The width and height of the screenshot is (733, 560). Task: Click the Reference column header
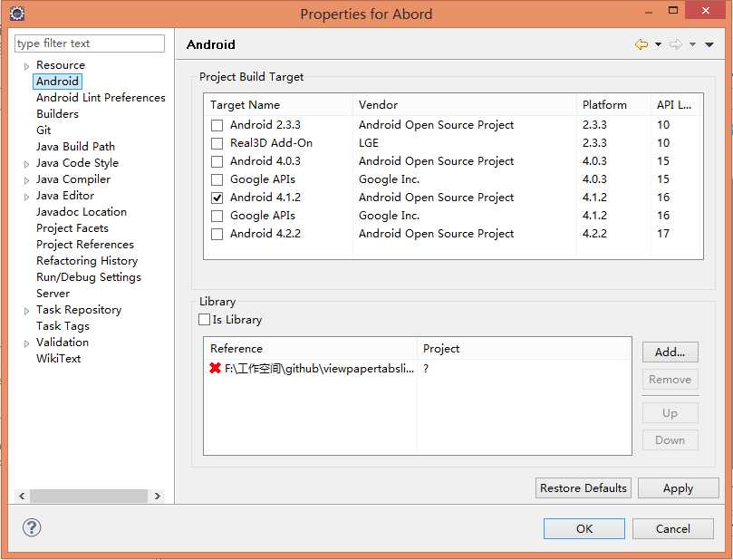311,349
